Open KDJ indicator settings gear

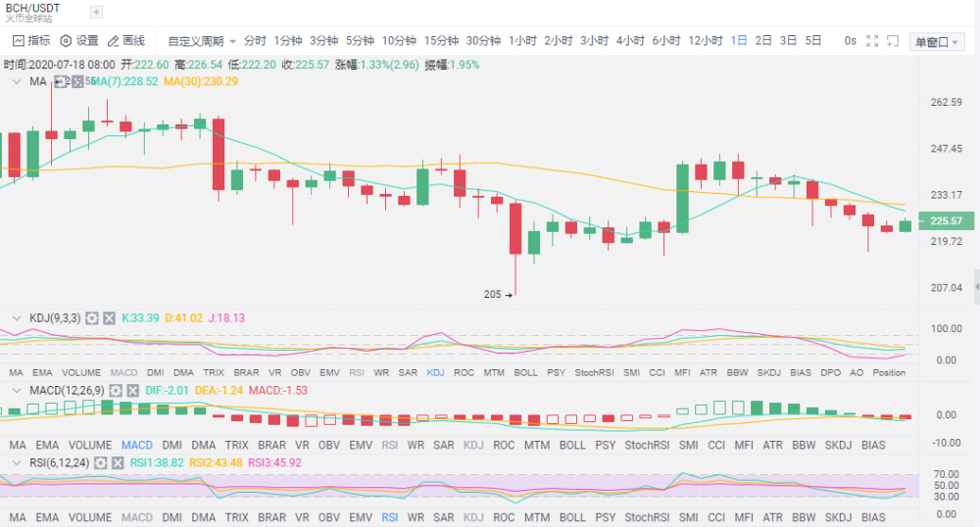92,318
